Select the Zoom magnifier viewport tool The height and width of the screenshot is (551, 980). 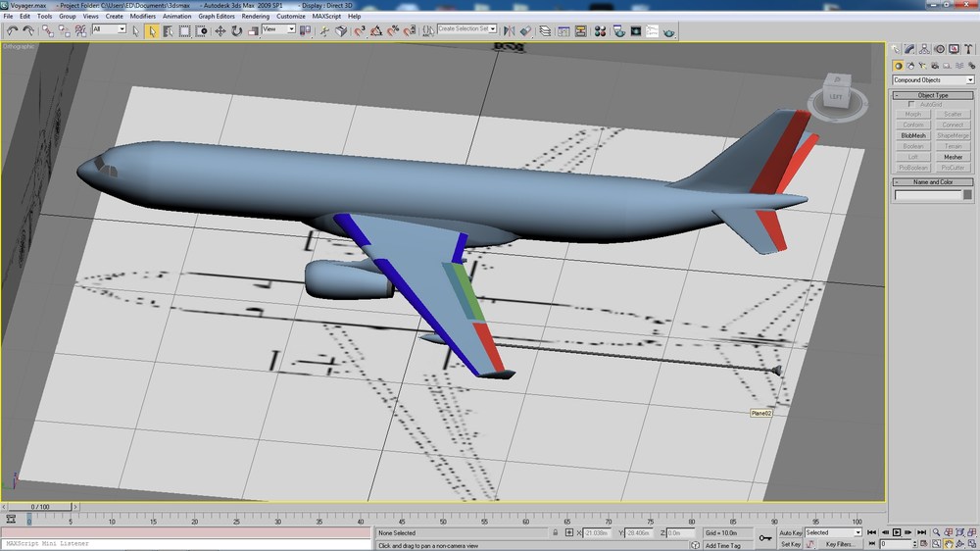(936, 532)
